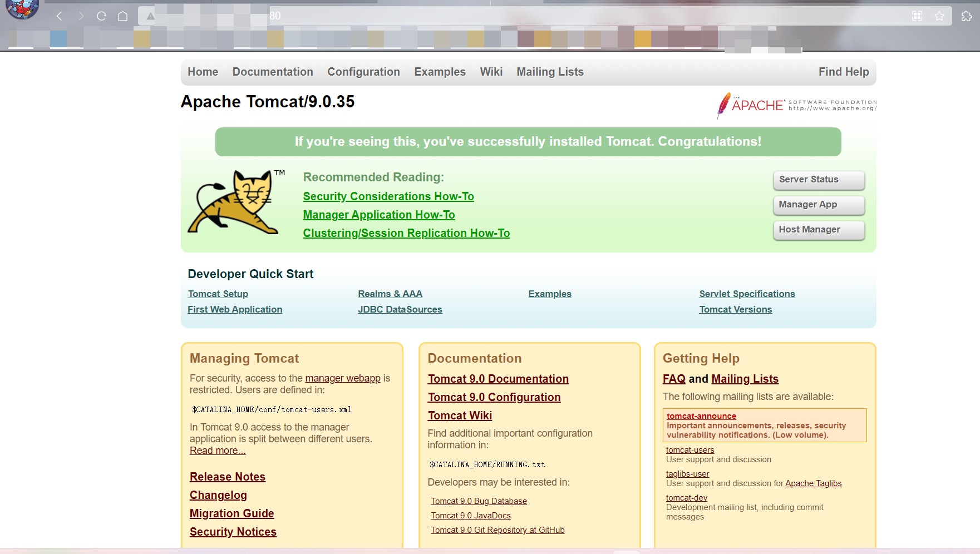
Task: Open Examples link under Developer Quick Start
Action: [550, 294]
